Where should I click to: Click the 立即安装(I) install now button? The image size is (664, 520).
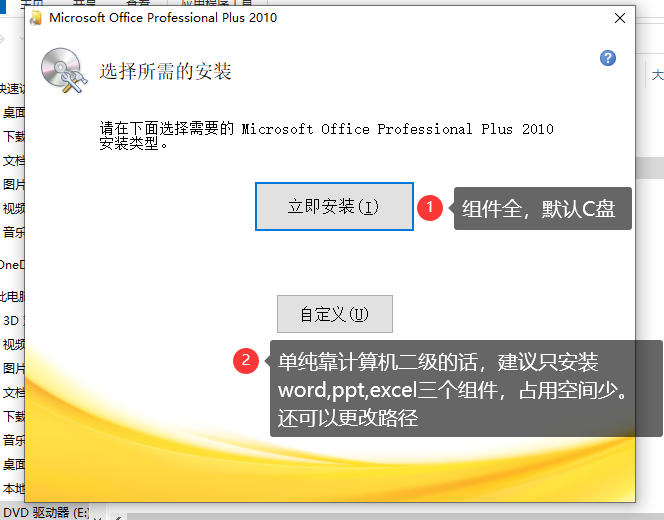point(334,207)
